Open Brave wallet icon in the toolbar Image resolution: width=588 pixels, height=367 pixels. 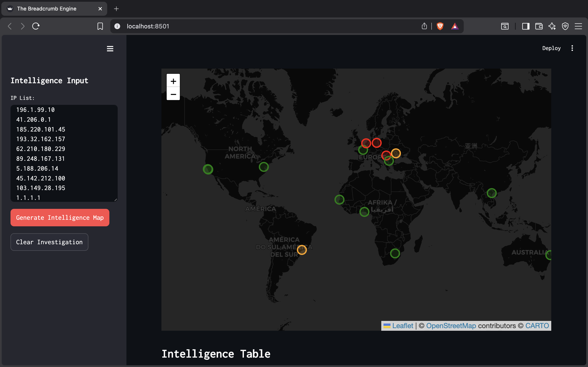539,26
